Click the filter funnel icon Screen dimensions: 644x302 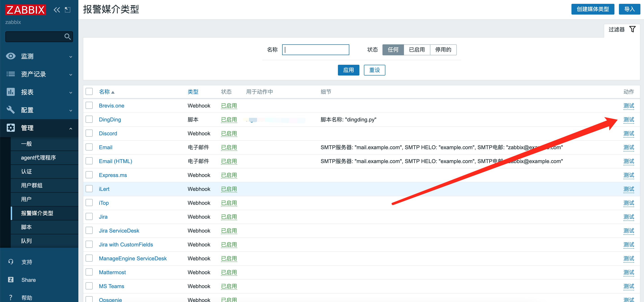pos(632,29)
